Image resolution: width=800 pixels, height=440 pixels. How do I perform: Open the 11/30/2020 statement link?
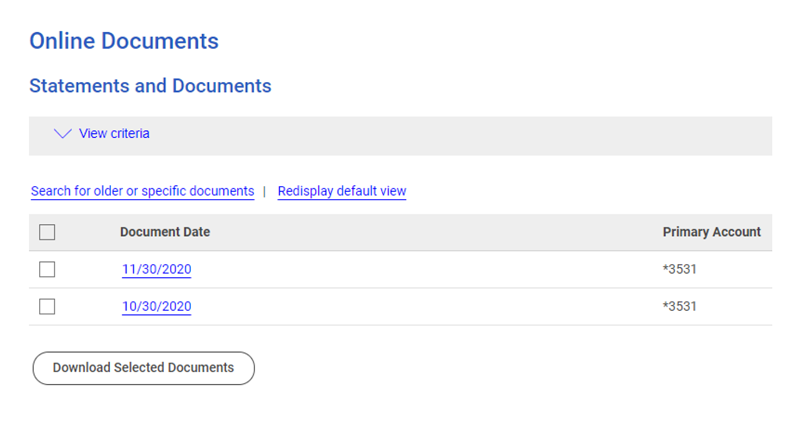coord(156,270)
